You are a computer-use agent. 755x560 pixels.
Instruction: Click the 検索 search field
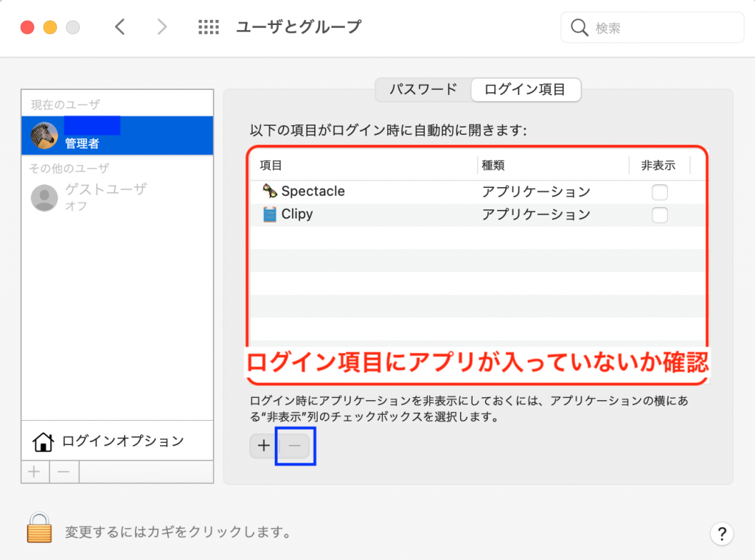point(656,28)
